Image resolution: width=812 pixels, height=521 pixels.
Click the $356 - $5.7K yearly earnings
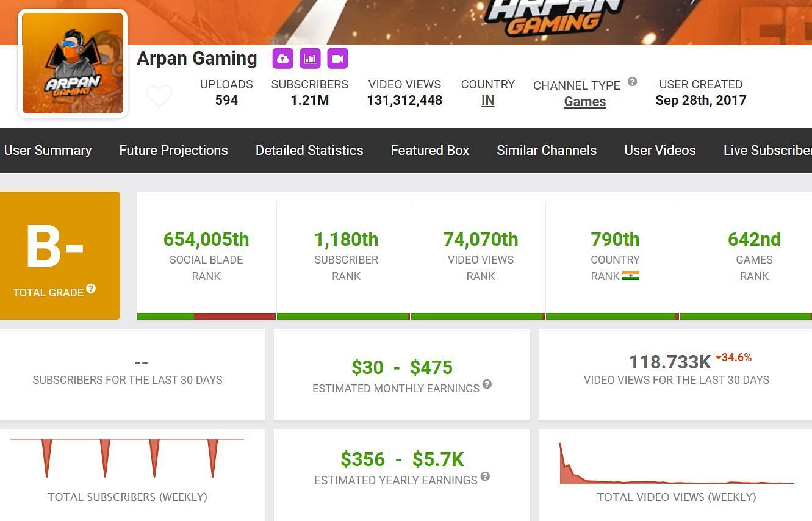coord(402,459)
